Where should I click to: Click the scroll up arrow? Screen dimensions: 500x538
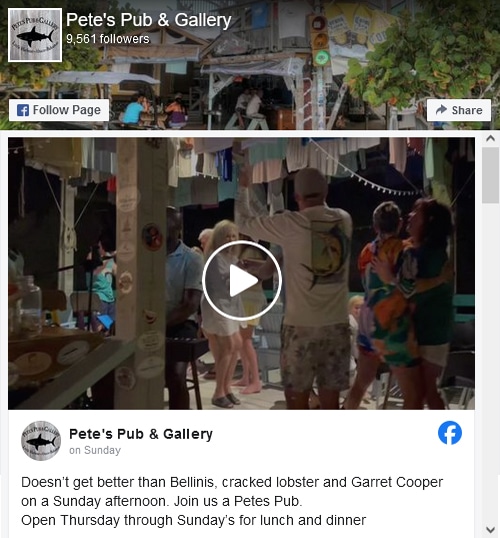click(490, 138)
